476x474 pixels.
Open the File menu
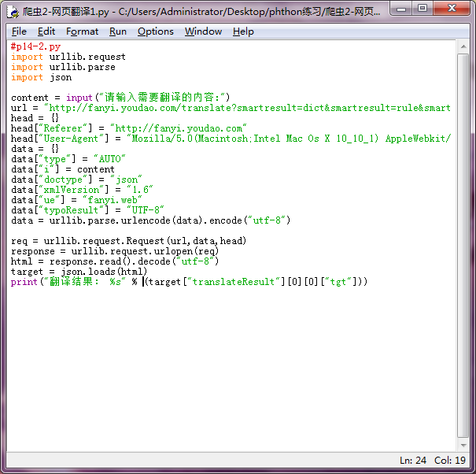[x=19, y=31]
